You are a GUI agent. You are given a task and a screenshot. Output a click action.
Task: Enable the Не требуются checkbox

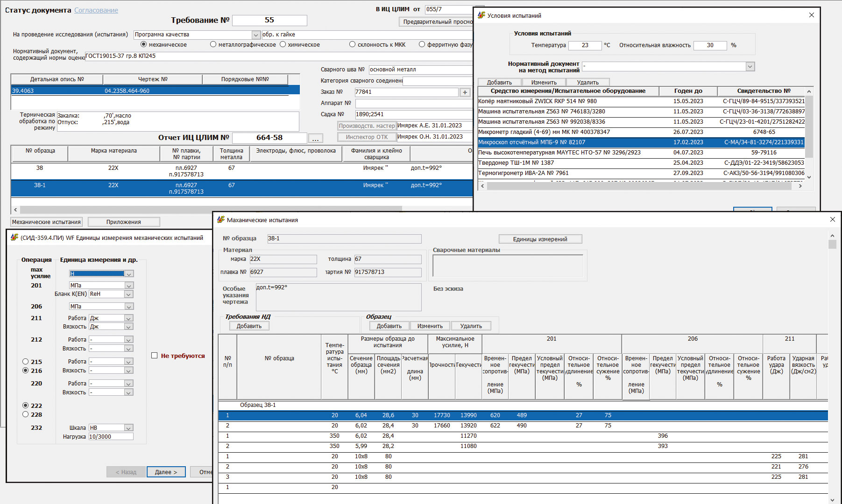pos(155,356)
